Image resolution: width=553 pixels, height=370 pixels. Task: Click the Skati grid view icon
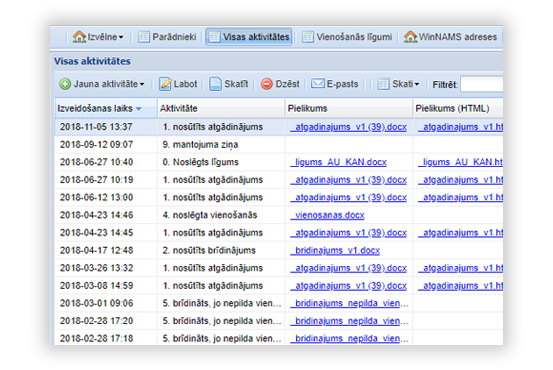(383, 84)
